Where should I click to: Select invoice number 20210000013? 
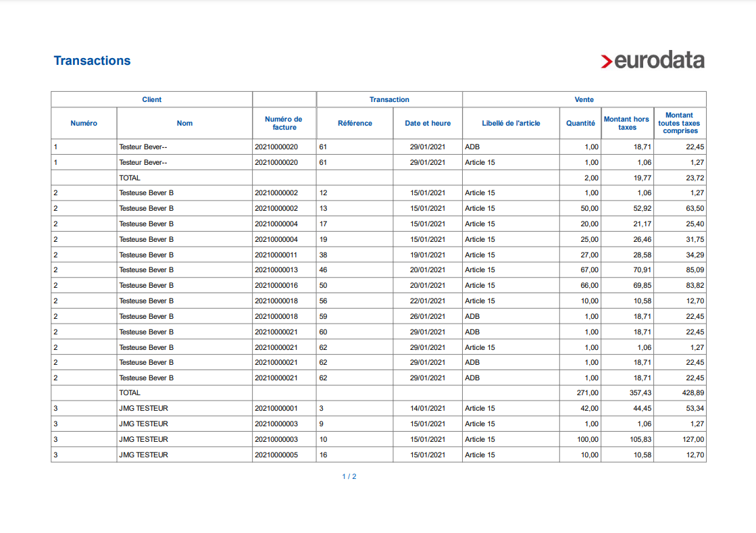coord(276,270)
